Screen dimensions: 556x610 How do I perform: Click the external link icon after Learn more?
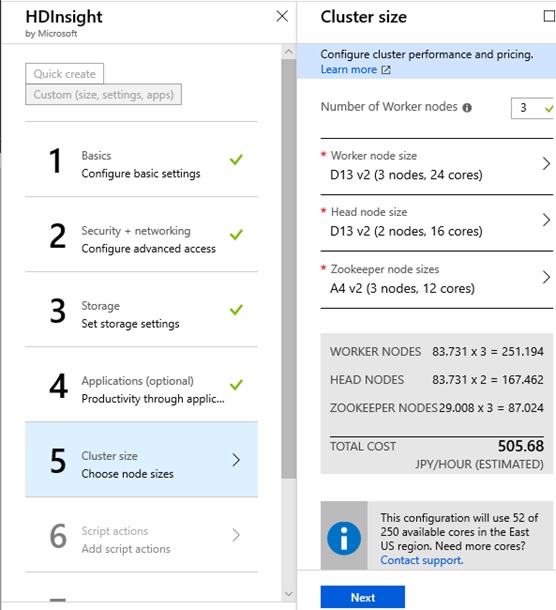click(386, 70)
